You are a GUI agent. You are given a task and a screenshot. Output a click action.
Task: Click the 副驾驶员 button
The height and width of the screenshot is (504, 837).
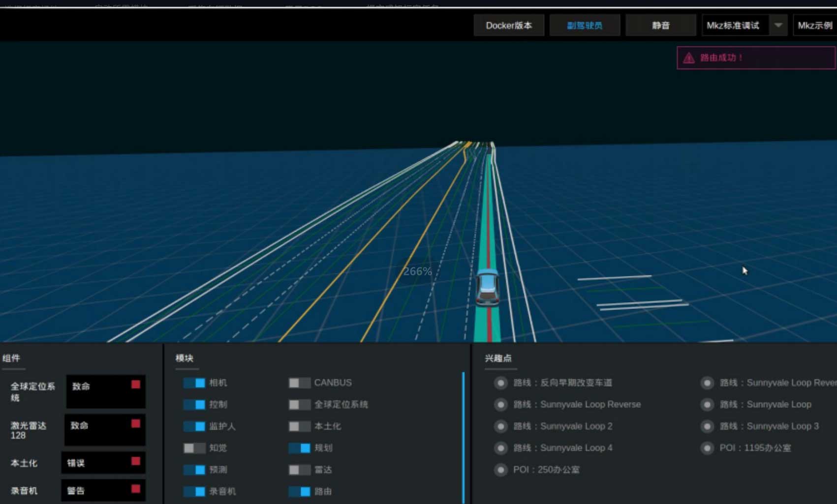click(x=585, y=25)
